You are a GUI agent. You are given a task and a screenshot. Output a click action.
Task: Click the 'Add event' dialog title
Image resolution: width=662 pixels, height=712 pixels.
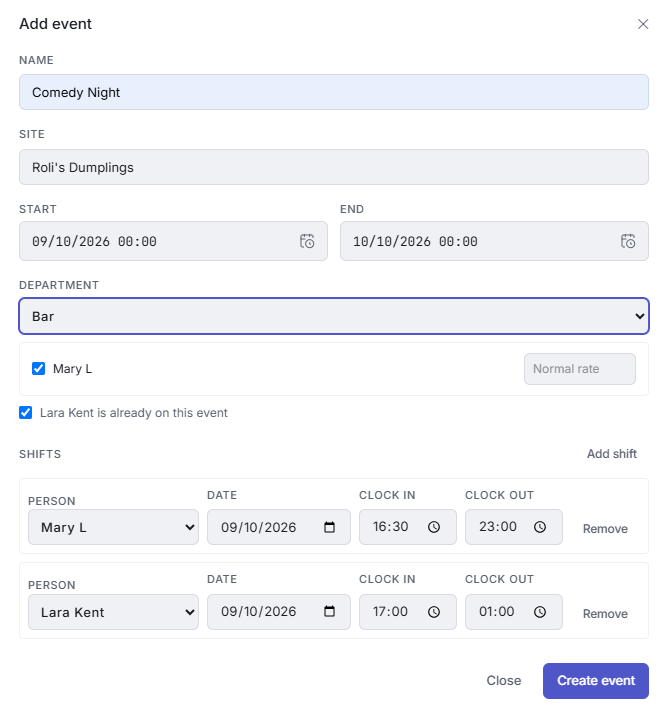click(55, 24)
